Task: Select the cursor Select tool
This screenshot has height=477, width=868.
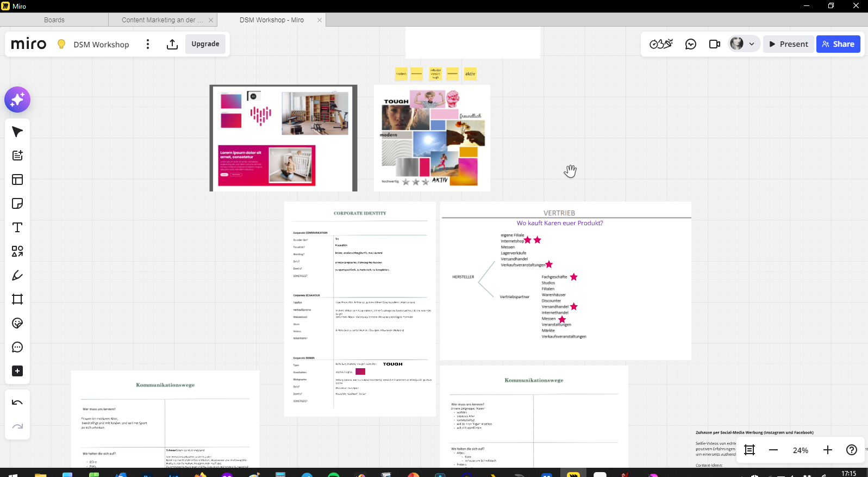Action: point(17,132)
